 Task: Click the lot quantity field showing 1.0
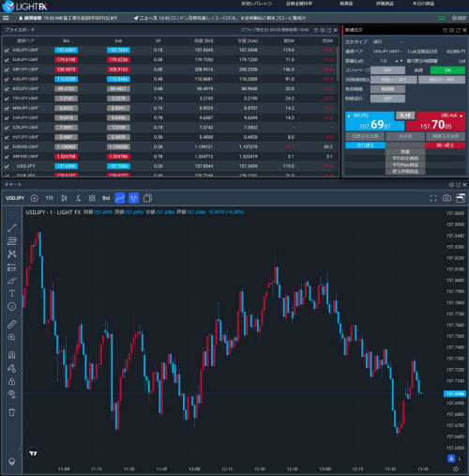tap(384, 61)
